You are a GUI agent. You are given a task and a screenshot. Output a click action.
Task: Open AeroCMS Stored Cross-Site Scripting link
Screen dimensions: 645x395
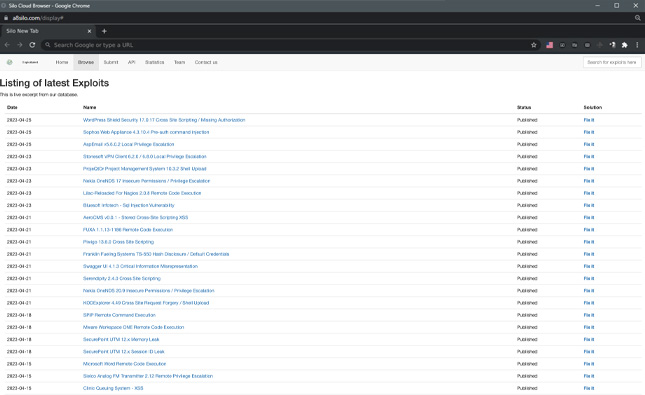[x=135, y=217]
